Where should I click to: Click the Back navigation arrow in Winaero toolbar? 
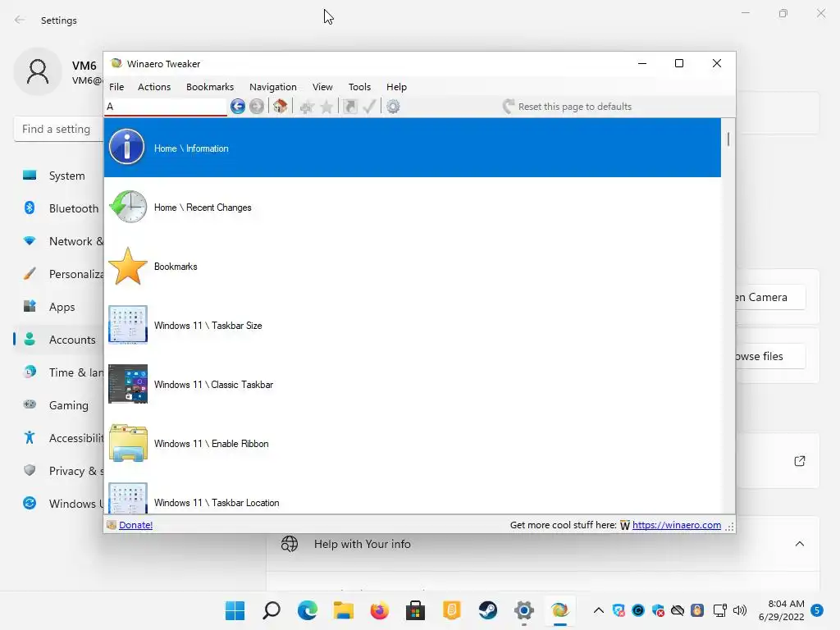pos(237,107)
